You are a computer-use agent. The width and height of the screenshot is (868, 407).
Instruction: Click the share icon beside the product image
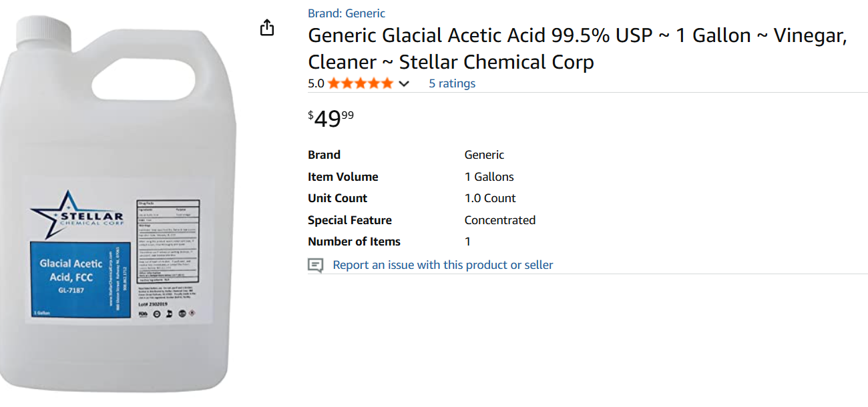click(267, 27)
